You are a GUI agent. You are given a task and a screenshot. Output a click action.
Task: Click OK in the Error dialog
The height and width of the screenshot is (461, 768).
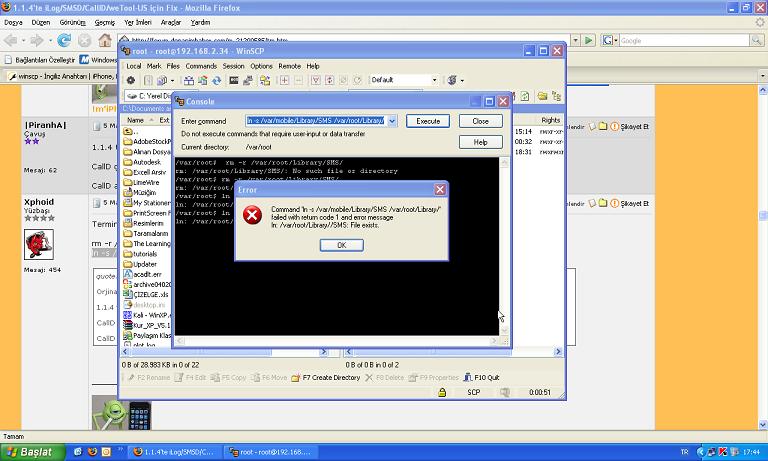point(341,245)
